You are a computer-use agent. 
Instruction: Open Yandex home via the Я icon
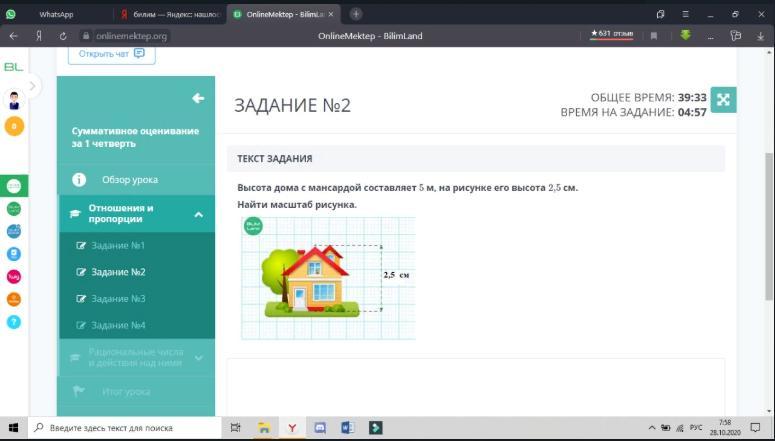click(x=39, y=36)
